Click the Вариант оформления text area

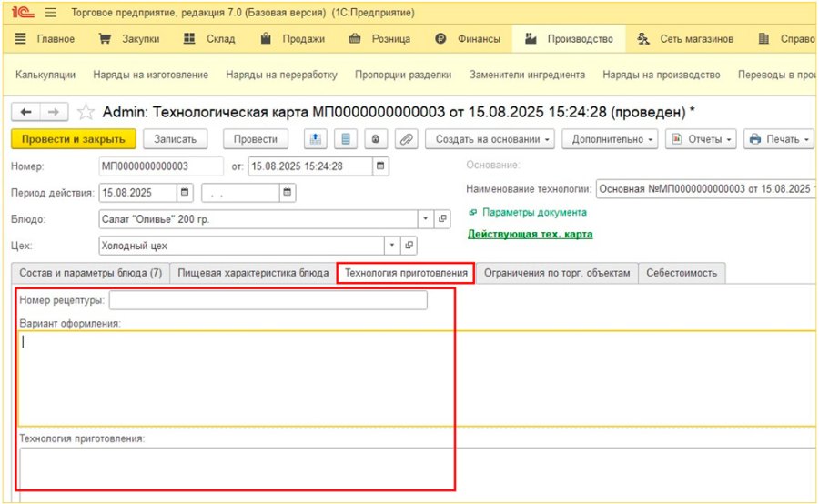417,378
